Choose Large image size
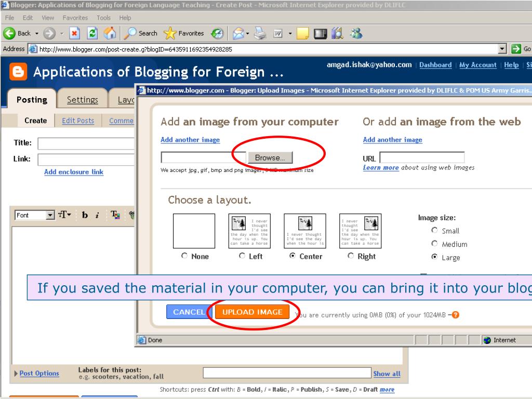Viewport: 532px width, 399px height. click(x=434, y=257)
